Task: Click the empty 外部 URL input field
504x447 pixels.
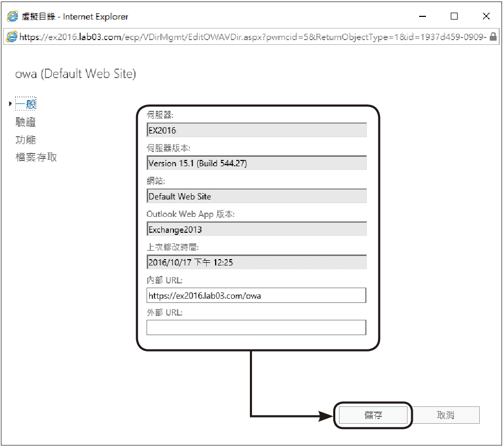Action: tap(256, 327)
